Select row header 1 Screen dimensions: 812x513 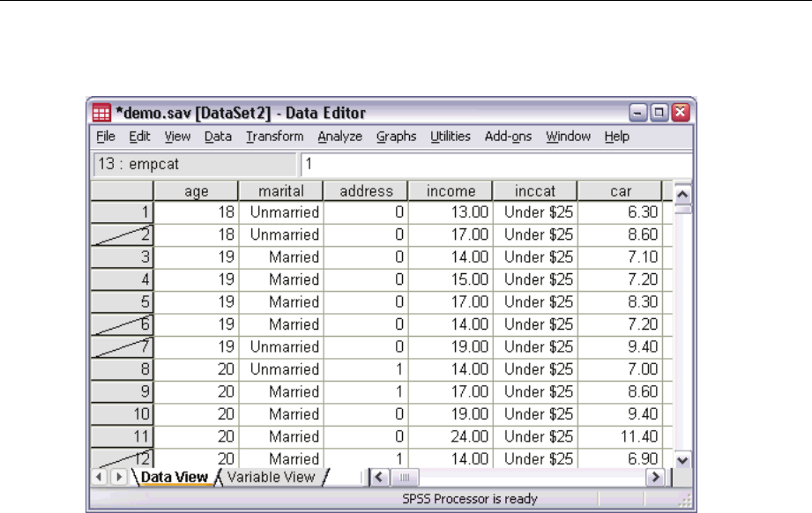click(x=123, y=212)
